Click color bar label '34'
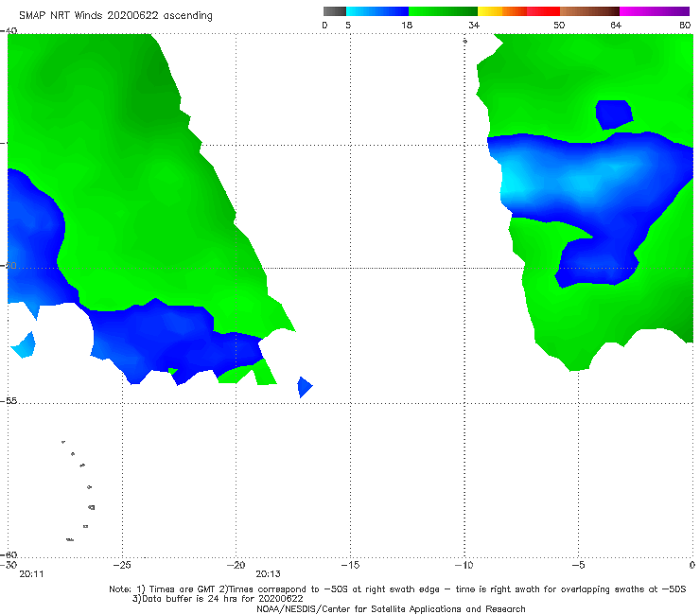Image resolution: width=700 pixels, height=615 pixels. [474, 25]
